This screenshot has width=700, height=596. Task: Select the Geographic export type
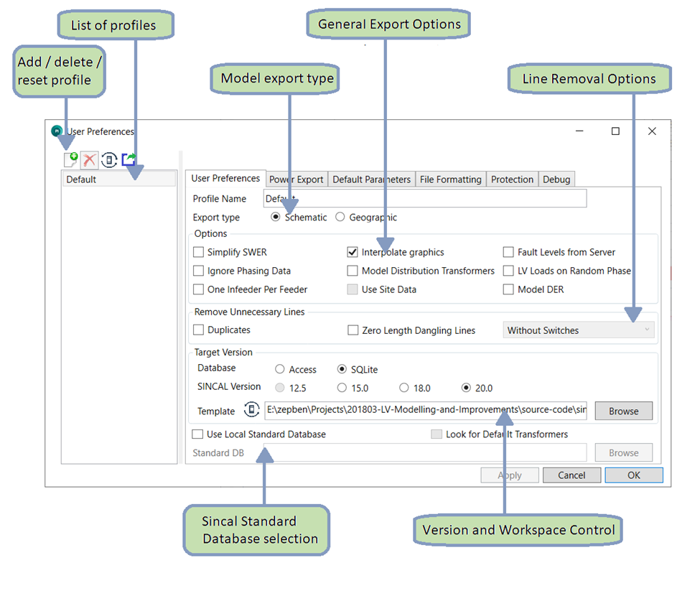(340, 217)
